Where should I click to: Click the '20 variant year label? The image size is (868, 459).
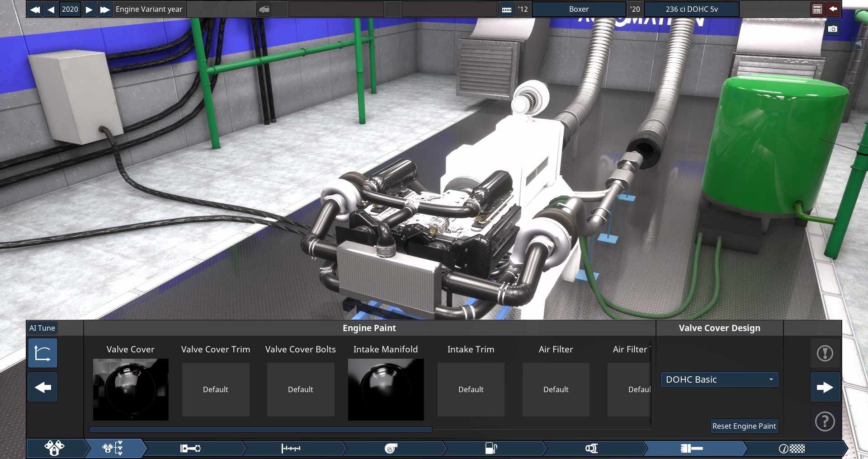[635, 9]
